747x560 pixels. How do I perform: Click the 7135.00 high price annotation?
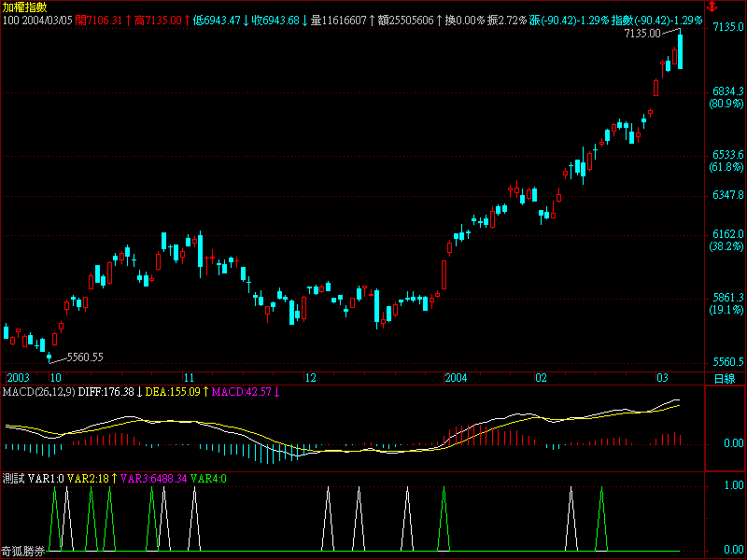coord(640,34)
